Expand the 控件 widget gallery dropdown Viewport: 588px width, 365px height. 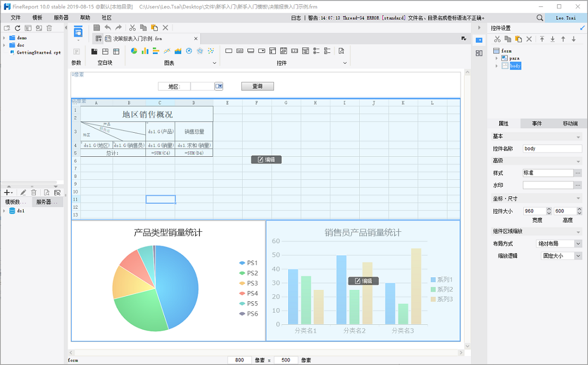coord(345,63)
